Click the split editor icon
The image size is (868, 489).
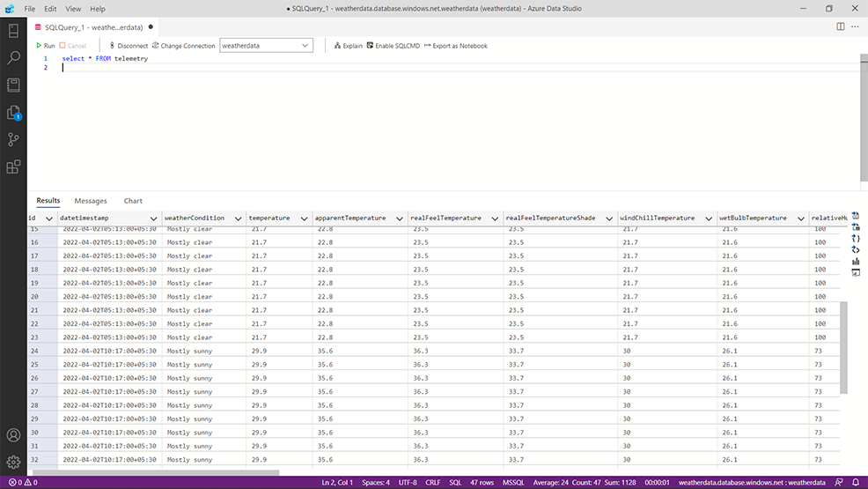coord(841,26)
